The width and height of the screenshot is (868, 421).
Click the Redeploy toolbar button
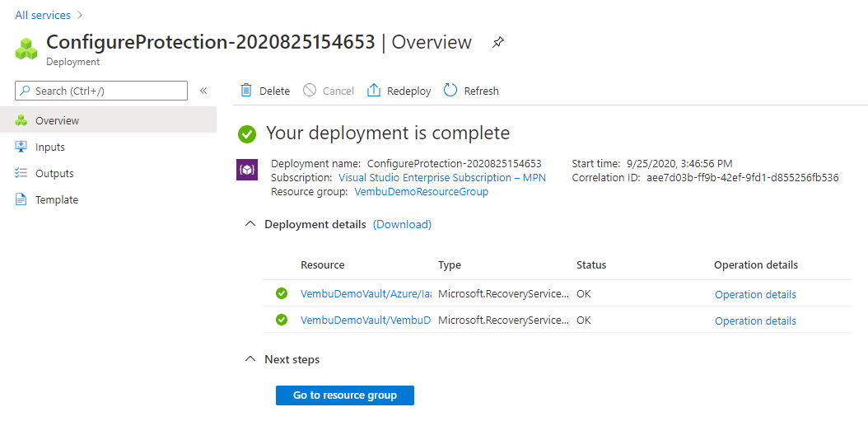coord(399,91)
